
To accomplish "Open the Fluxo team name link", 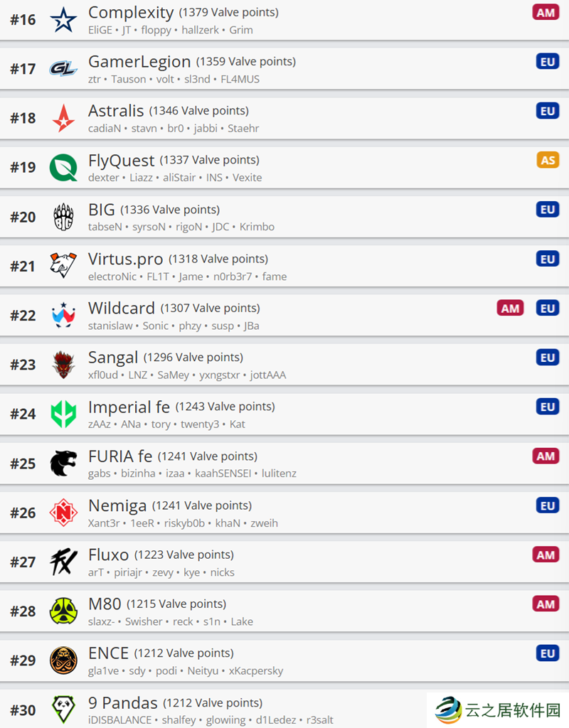I will (x=108, y=555).
